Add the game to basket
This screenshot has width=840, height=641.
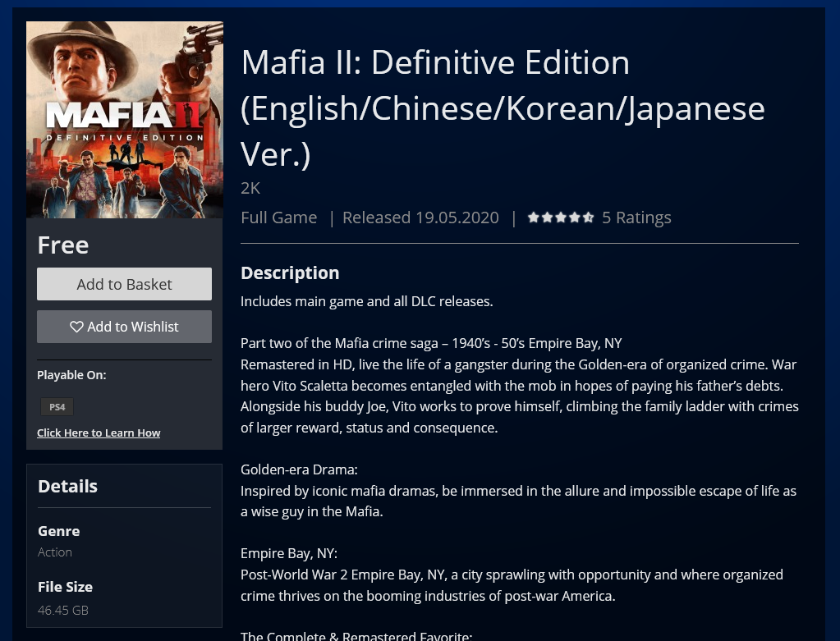pos(124,284)
